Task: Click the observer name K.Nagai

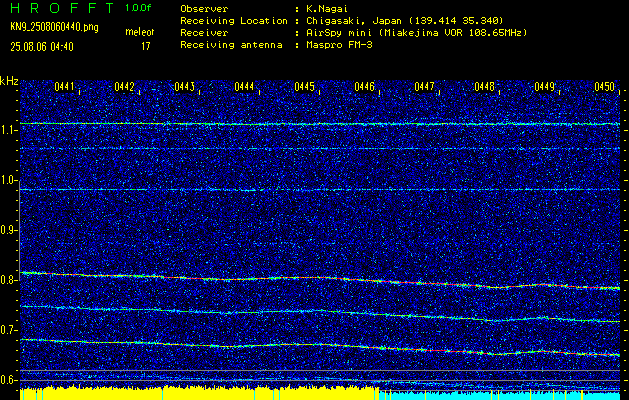Action: click(x=326, y=9)
